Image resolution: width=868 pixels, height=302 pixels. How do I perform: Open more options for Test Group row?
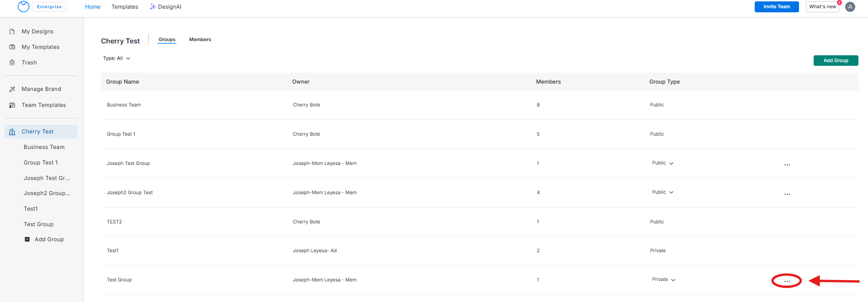787,281
